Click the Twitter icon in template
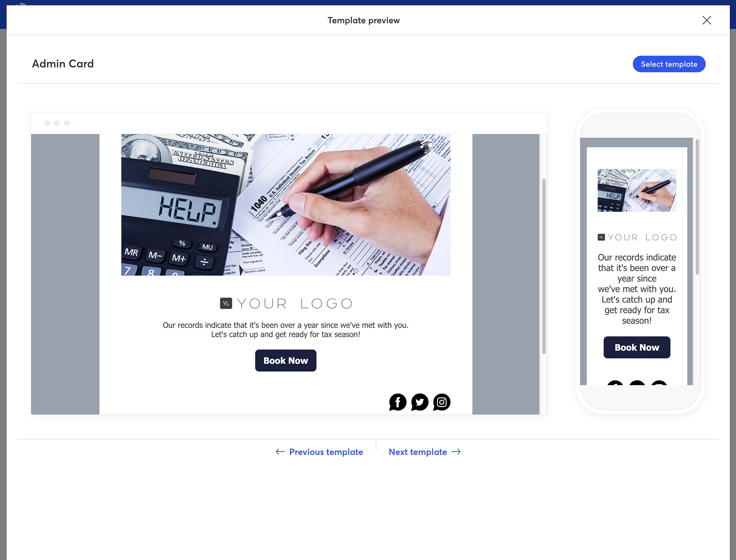The height and width of the screenshot is (560, 736). [419, 402]
